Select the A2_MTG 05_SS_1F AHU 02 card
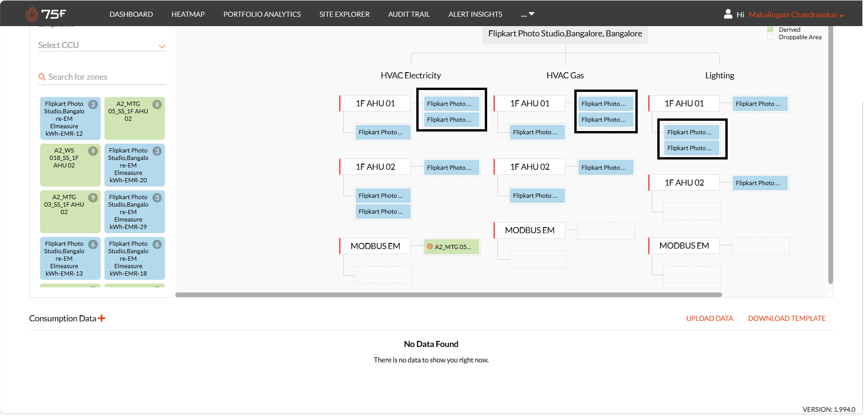This screenshot has height=416, width=868. click(135, 118)
